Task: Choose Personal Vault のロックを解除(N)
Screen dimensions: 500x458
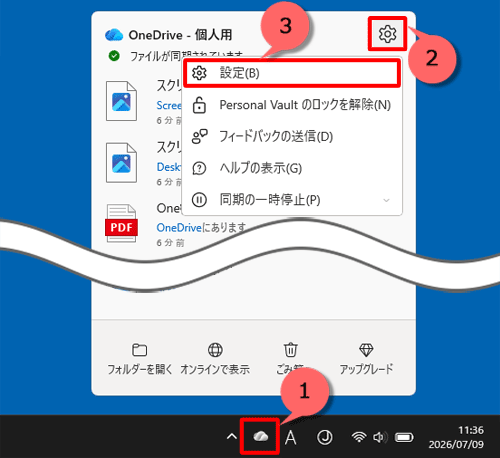Action: click(292, 105)
